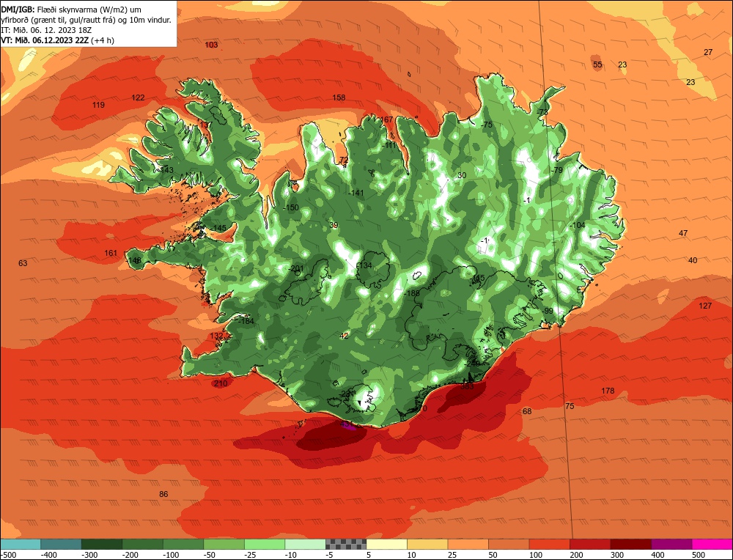This screenshot has height=560, width=733.
Task: Select the -145 value on the map
Action: coord(218,228)
